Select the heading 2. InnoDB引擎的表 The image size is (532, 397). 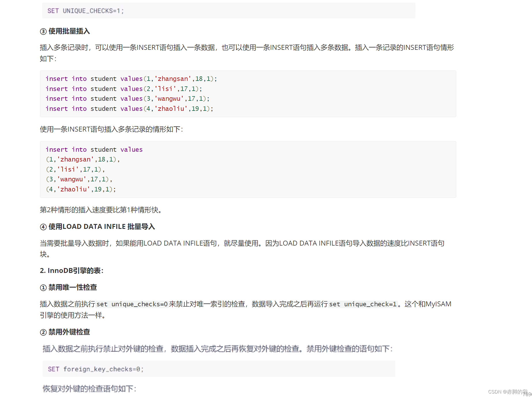[71, 271]
